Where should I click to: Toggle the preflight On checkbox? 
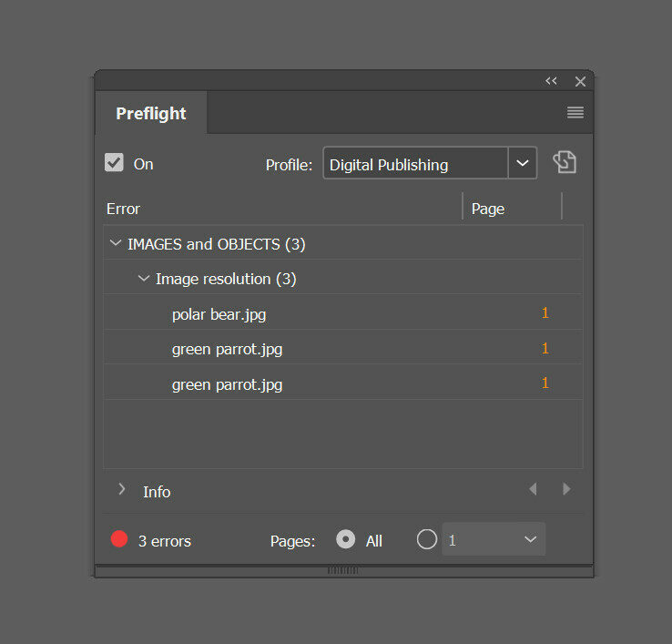click(x=114, y=163)
